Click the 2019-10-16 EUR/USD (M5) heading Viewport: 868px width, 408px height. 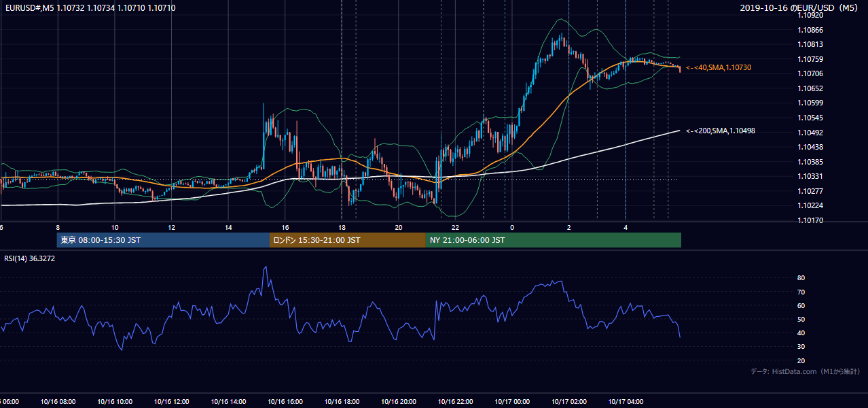coord(800,8)
